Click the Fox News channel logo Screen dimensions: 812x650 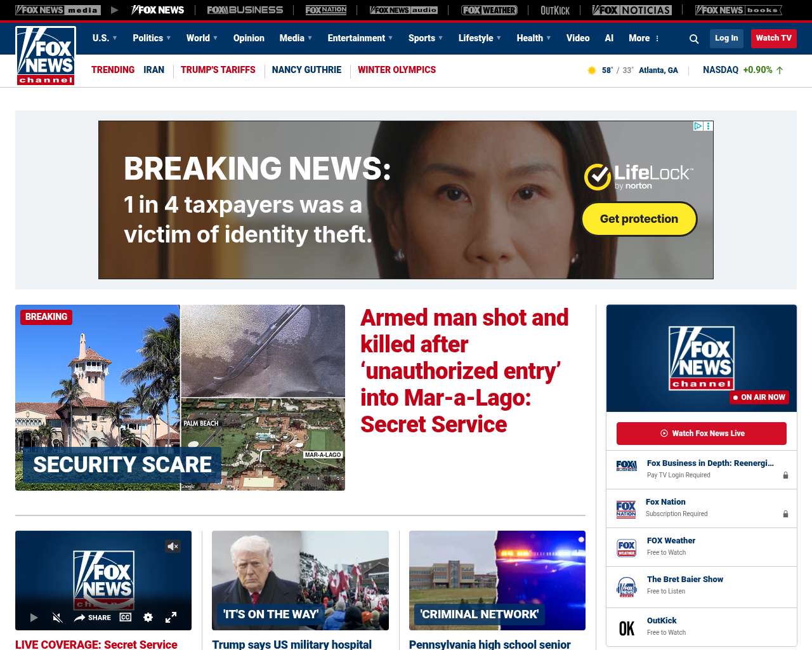click(46, 56)
